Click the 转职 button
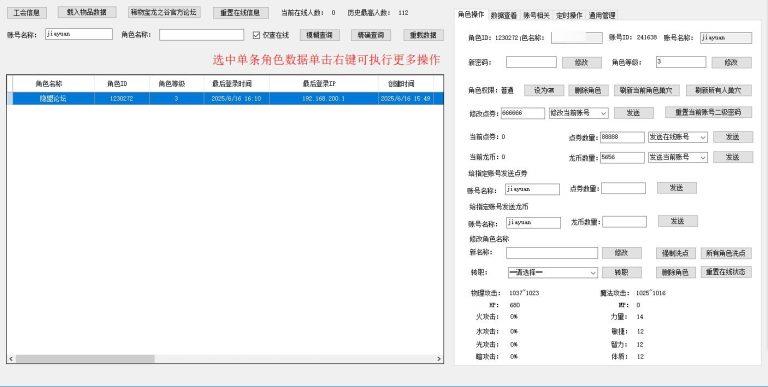Viewport: 768px width, 387px height. (622, 273)
